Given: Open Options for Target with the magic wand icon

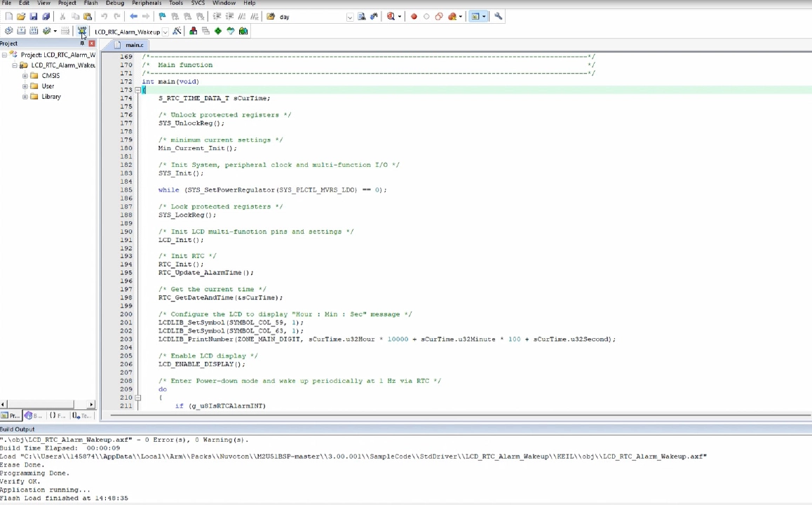Looking at the screenshot, I should 177,31.
